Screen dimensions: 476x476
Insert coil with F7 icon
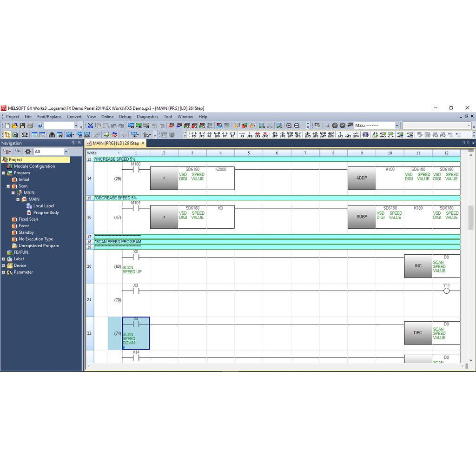225,134
